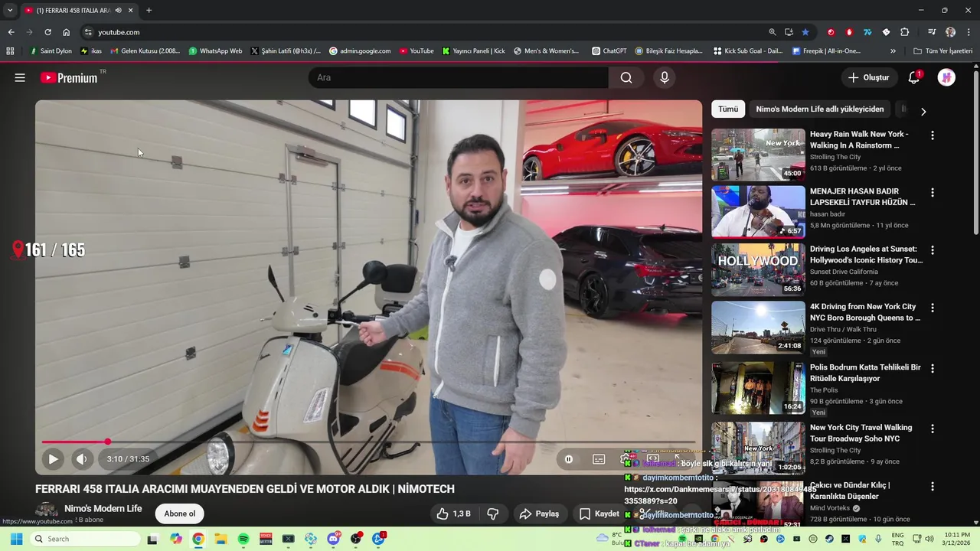Open the Windows Start menu
This screenshot has width=980, height=551.
click(16, 539)
